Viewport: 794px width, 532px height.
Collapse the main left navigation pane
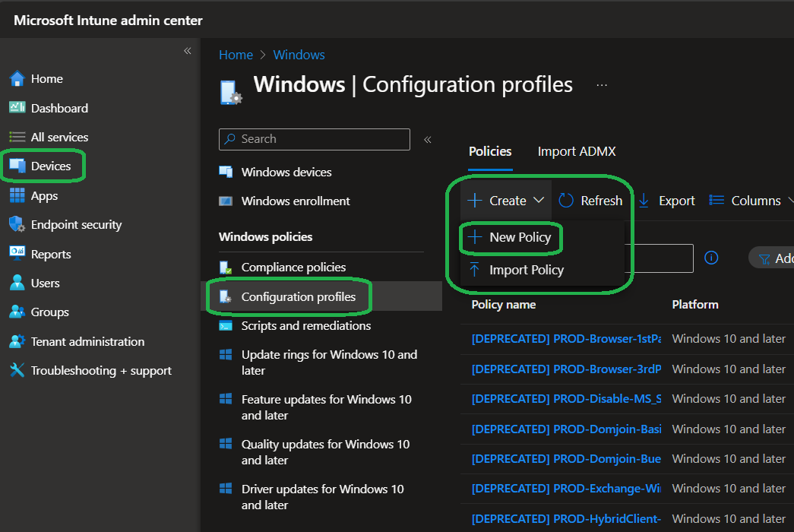tap(187, 51)
